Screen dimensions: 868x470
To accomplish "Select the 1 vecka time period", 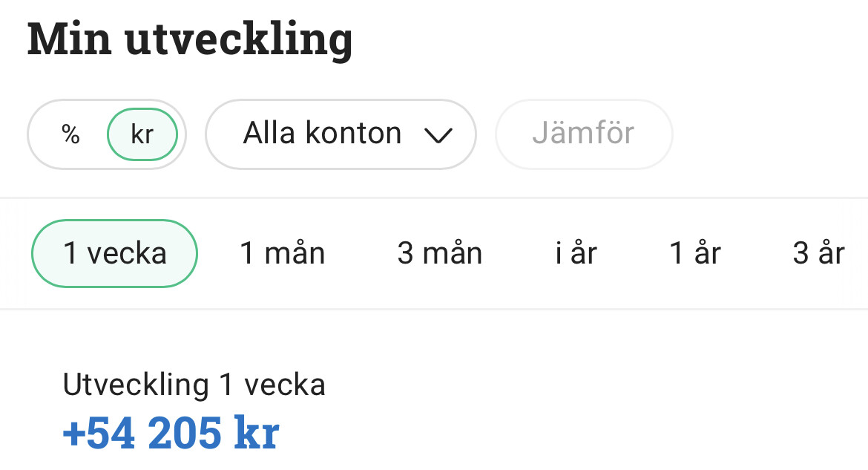I will coord(114,254).
